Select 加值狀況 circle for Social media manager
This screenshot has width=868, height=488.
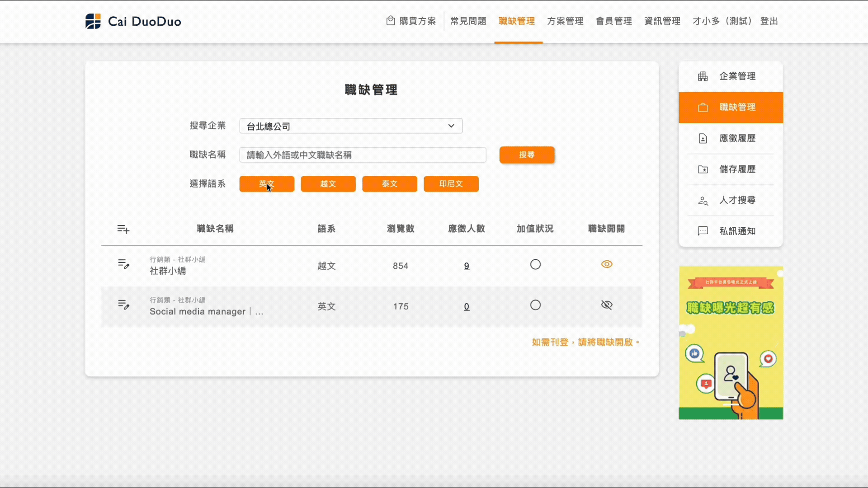point(535,305)
